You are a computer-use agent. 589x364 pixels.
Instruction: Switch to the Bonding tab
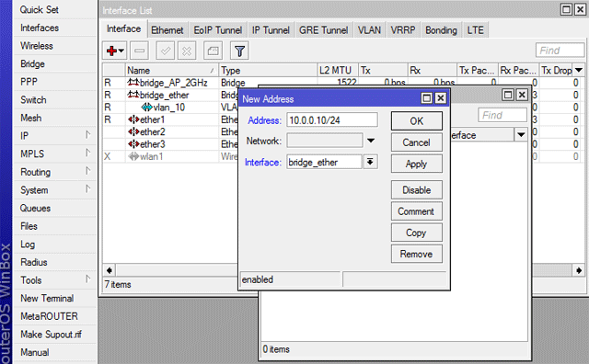tap(441, 30)
